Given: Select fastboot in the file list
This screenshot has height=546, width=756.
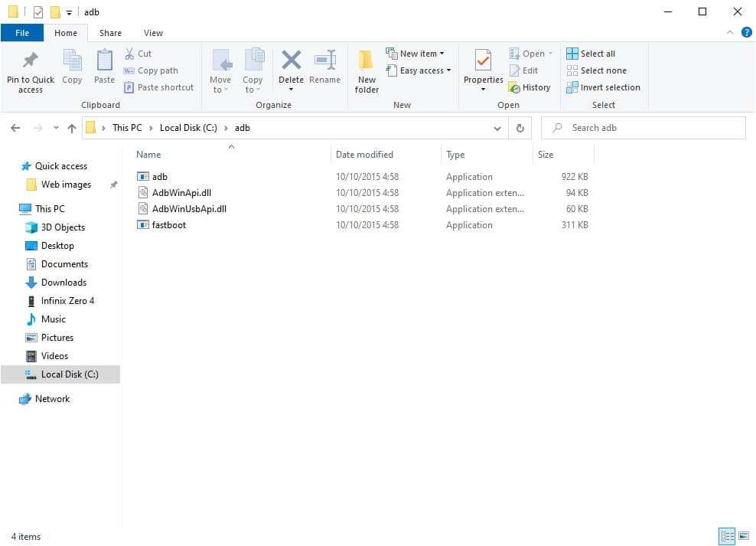Looking at the screenshot, I should click(x=169, y=224).
